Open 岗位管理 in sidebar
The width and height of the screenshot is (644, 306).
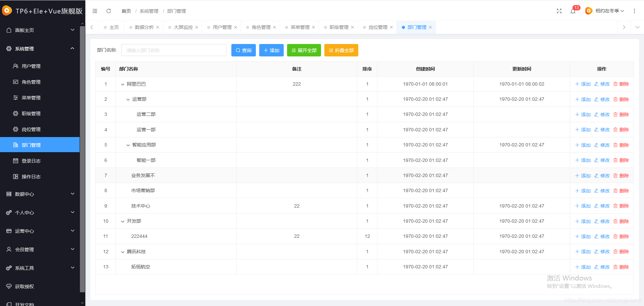click(x=40, y=129)
